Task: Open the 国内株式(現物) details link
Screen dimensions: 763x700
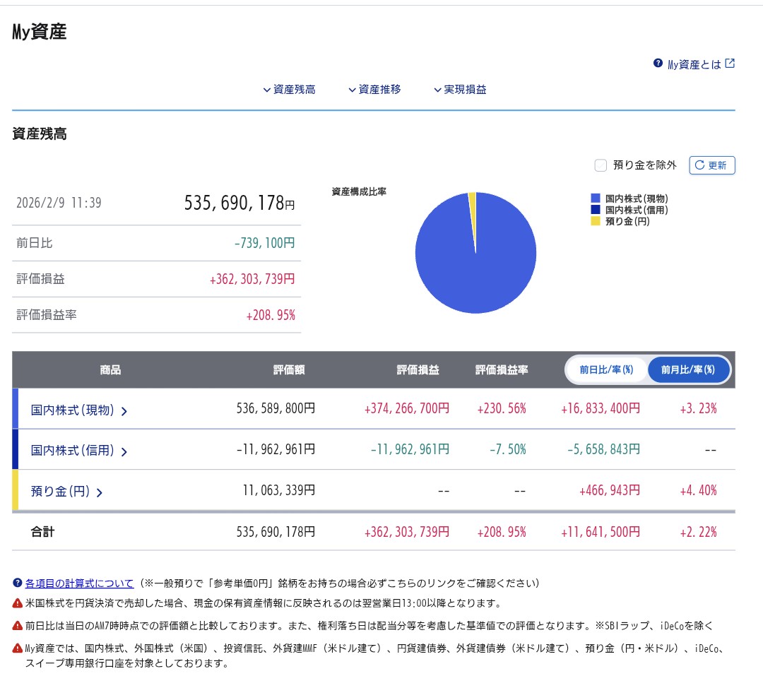Action: click(73, 410)
